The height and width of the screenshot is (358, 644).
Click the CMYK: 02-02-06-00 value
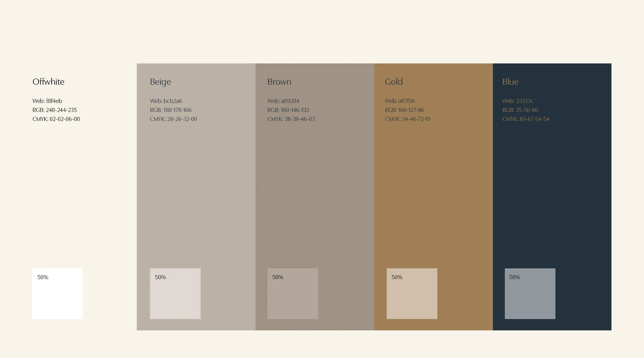[56, 119]
